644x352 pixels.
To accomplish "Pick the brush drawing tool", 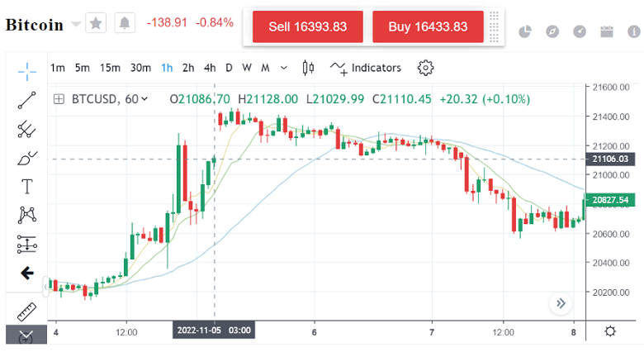I will point(27,158).
